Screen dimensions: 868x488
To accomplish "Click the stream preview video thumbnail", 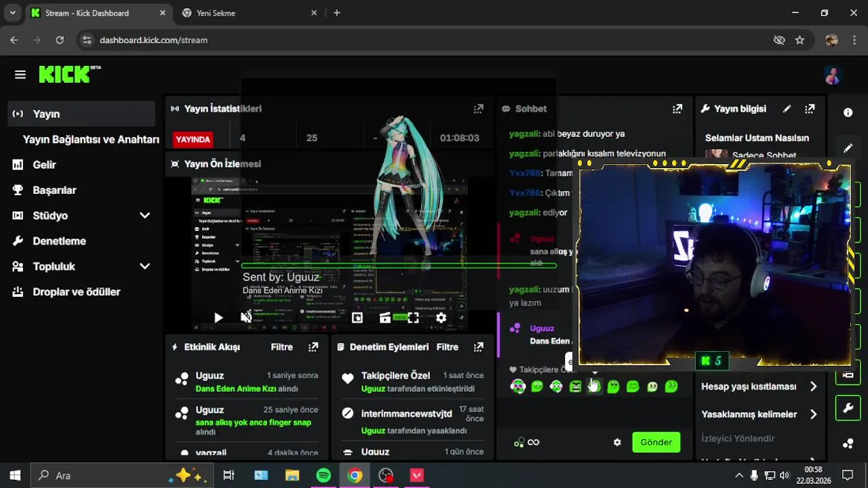I will 329,254.
